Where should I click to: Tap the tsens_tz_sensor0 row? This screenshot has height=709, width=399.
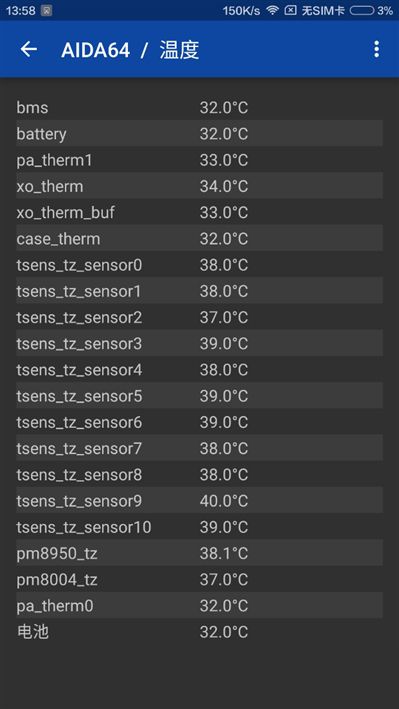coord(200,265)
